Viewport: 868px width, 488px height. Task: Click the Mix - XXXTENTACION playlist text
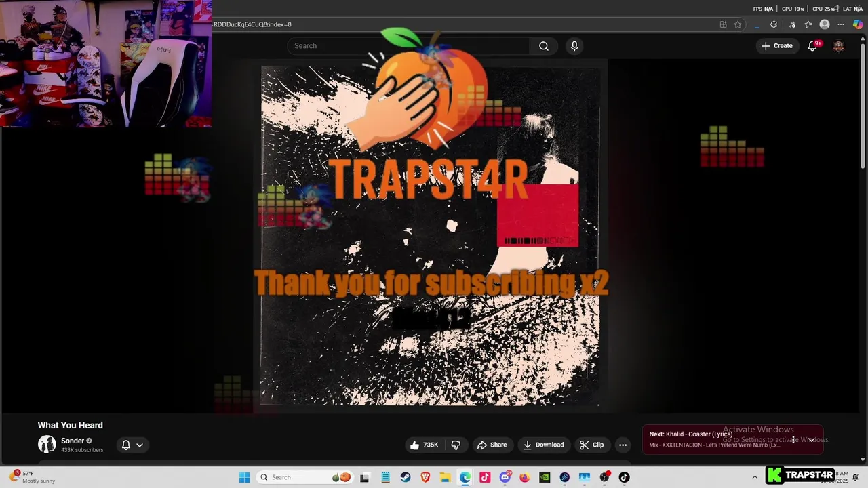[x=715, y=445]
